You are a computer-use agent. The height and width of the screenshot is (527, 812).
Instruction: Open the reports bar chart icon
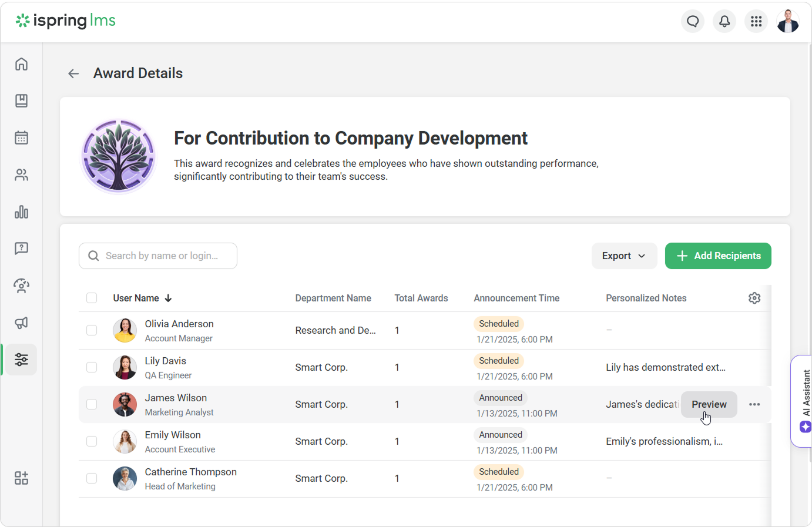21,212
